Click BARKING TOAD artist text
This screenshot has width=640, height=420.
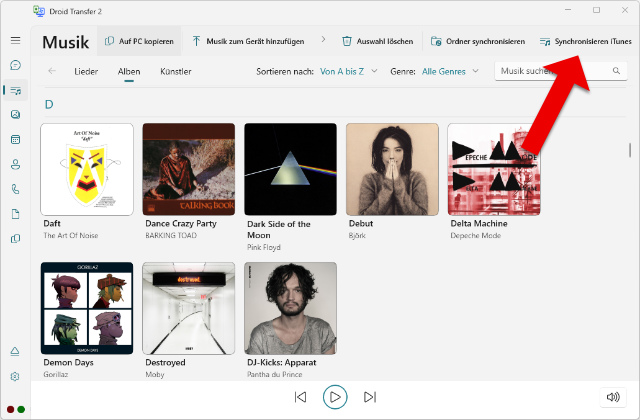click(x=171, y=236)
